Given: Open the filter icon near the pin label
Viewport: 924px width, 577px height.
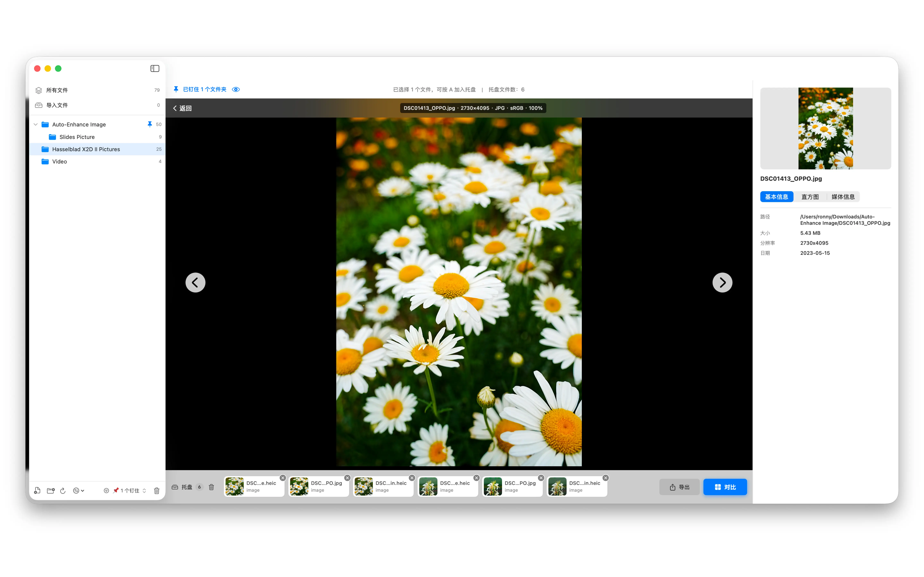Looking at the screenshot, I should click(x=106, y=491).
